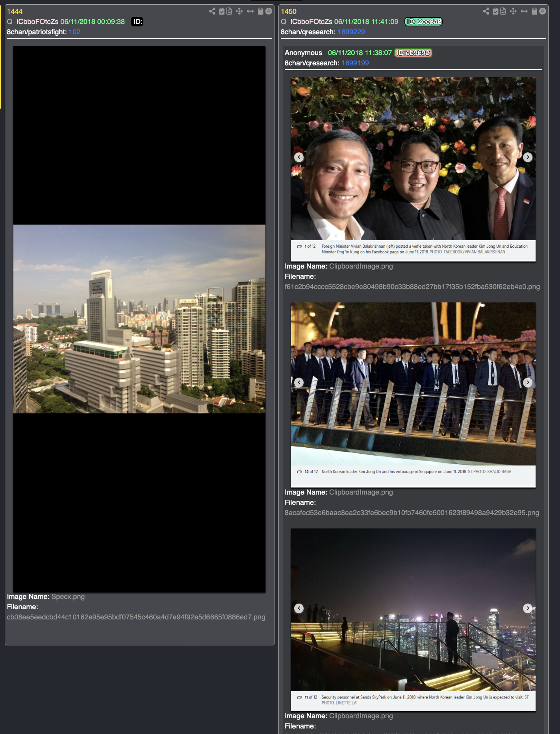Click clipboard-check icon on post 1450

click(496, 11)
